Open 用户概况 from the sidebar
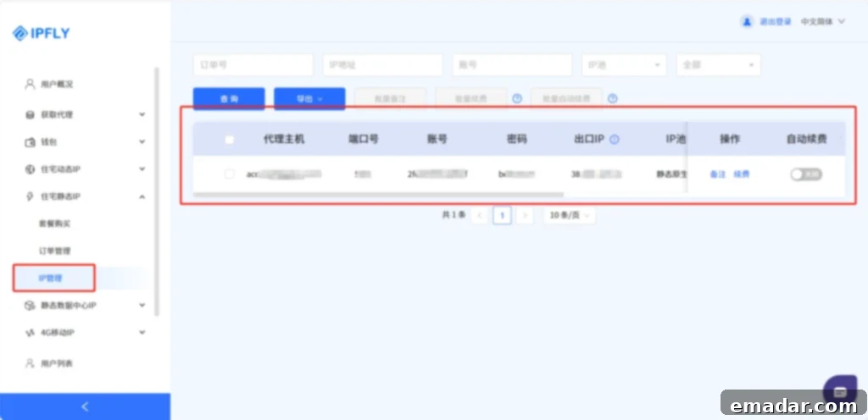Viewport: 868px width, 420px height. (x=57, y=85)
